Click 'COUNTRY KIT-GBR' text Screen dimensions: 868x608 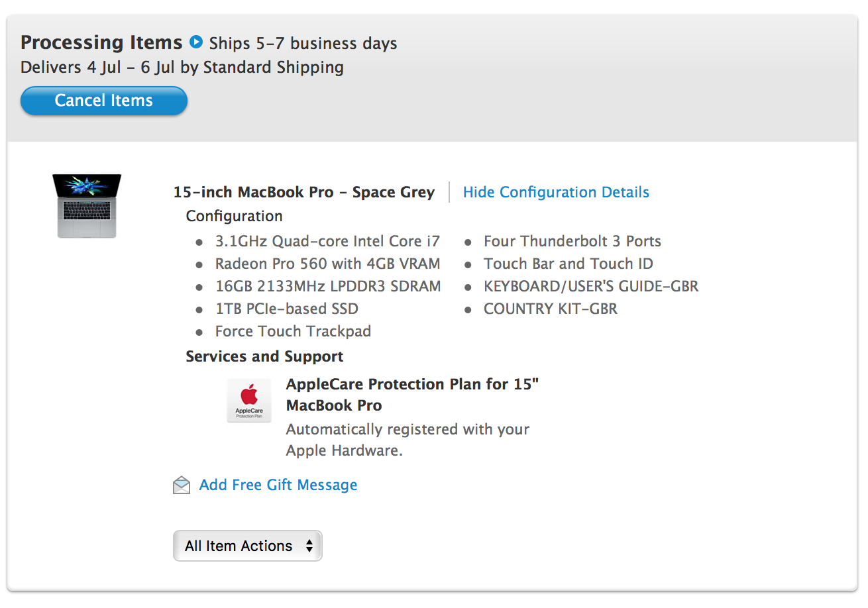[551, 309]
